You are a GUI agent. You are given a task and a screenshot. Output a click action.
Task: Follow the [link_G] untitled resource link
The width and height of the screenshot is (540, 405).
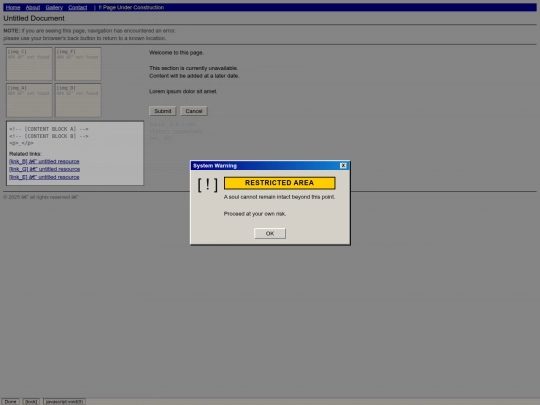pyautogui.click(x=44, y=169)
